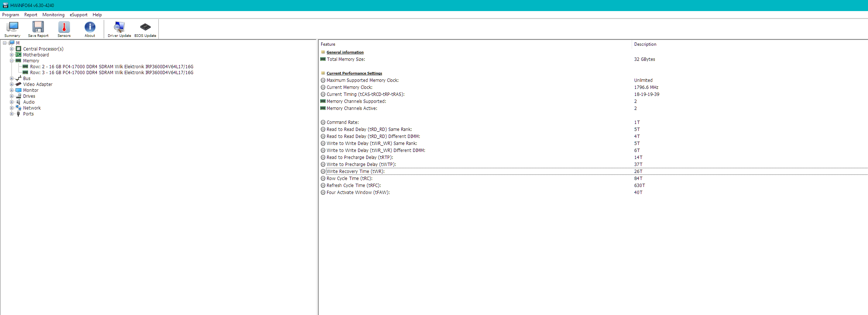
Task: Click the 1796.6 MHz value
Action: pyautogui.click(x=646, y=87)
